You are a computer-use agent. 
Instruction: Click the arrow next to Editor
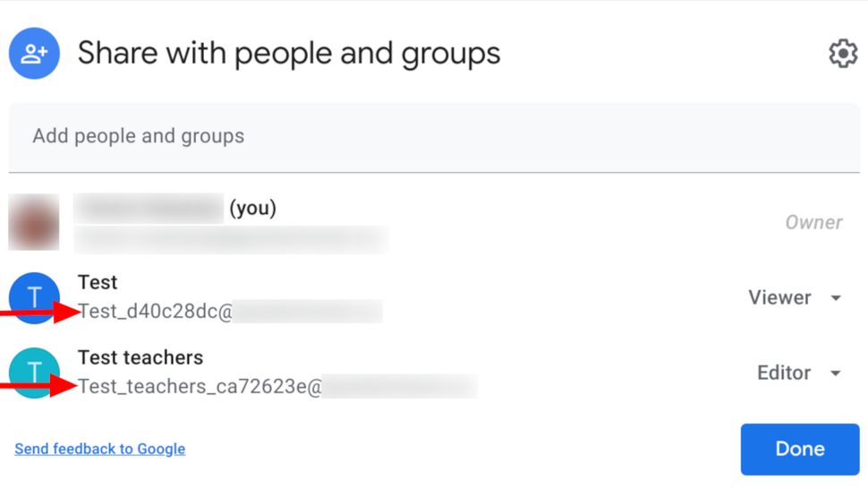pyautogui.click(x=837, y=373)
